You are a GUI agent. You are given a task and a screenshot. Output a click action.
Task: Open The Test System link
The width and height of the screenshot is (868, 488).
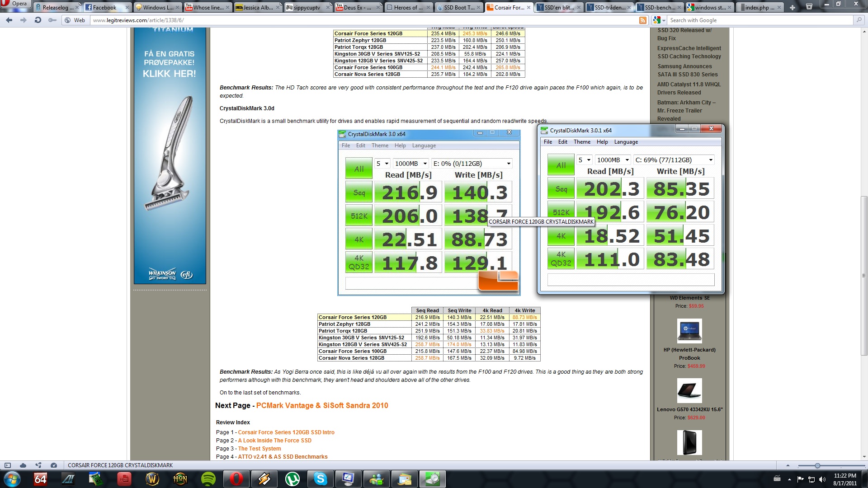(259, 449)
